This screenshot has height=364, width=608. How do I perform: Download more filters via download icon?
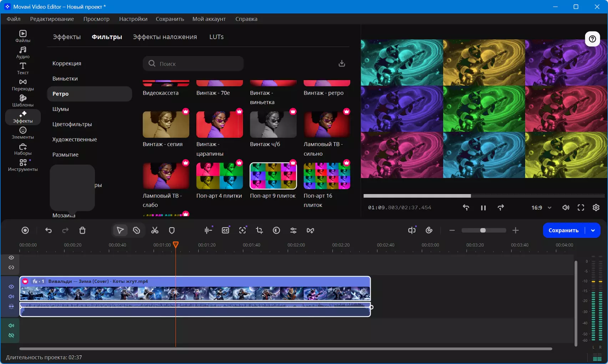(x=341, y=64)
